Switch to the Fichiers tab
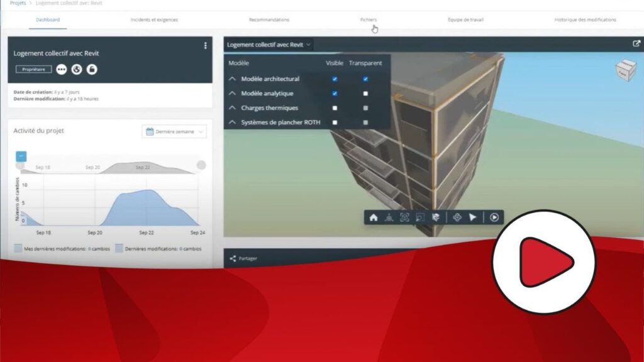The image size is (644, 362). (369, 20)
